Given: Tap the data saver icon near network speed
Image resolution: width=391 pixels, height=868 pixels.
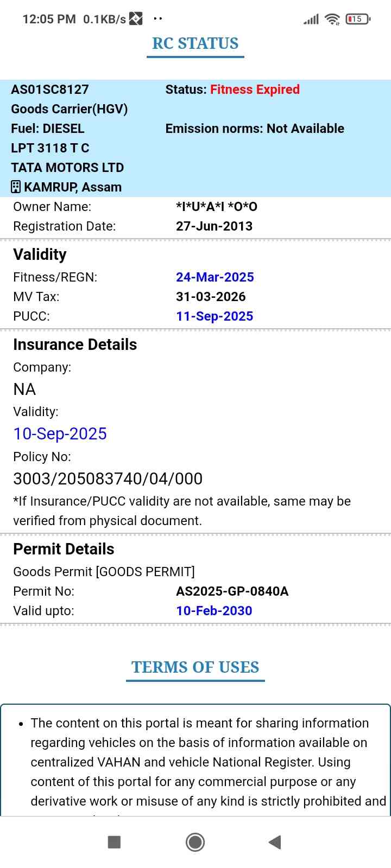Looking at the screenshot, I should pos(136,19).
